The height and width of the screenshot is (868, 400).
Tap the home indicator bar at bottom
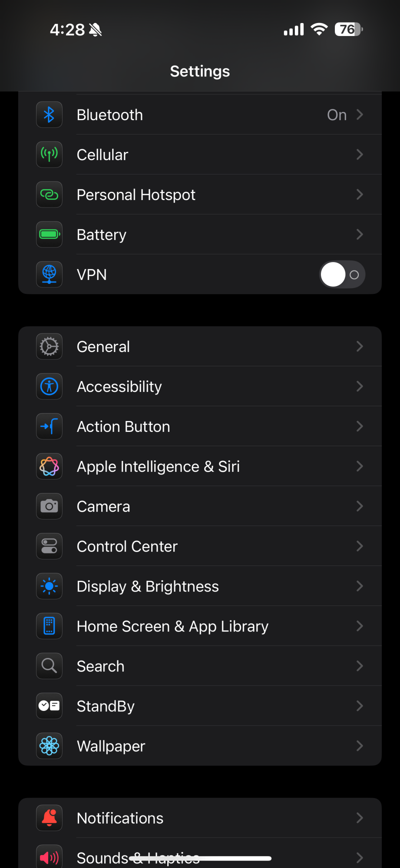tap(200, 858)
